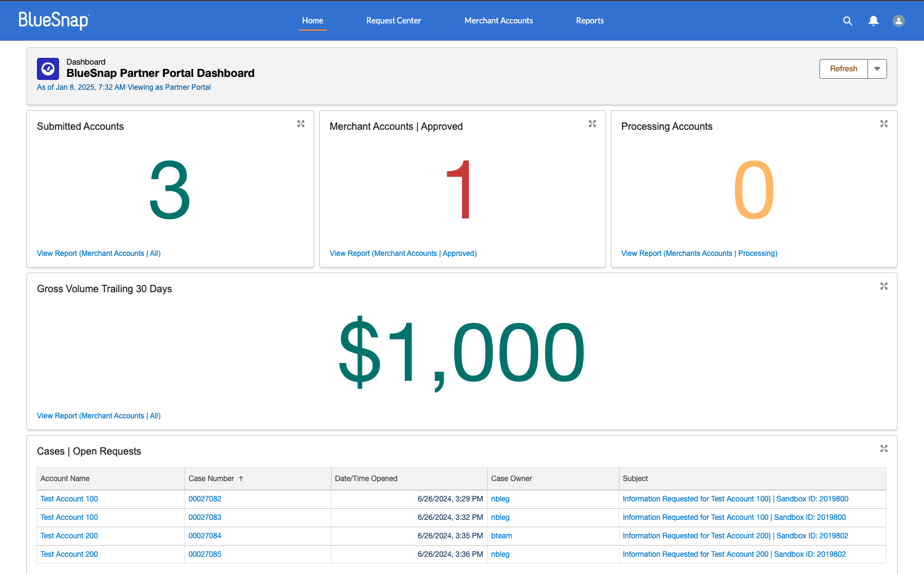This screenshot has height=574, width=924.
Task: Click the $1,000 gross volume figure
Action: (461, 353)
